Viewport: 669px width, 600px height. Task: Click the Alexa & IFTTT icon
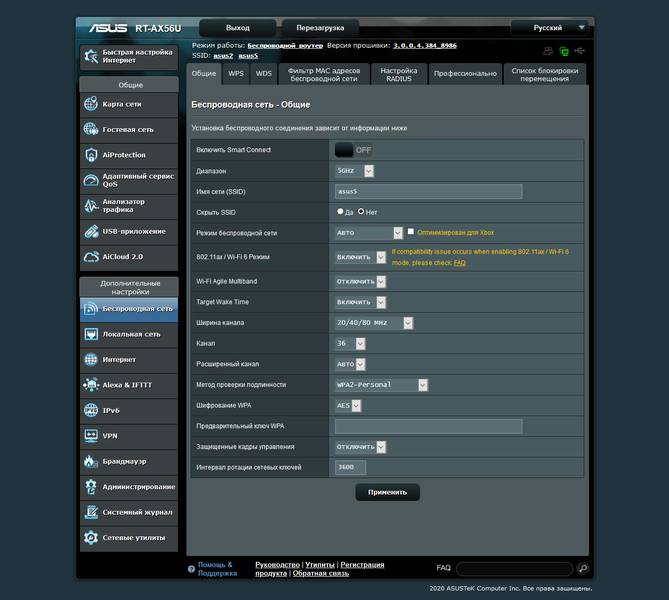coord(91,385)
